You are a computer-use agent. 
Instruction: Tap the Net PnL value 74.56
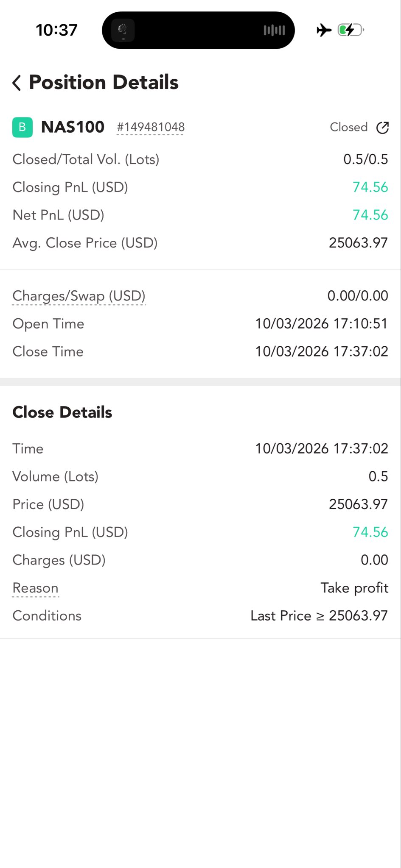pos(370,215)
